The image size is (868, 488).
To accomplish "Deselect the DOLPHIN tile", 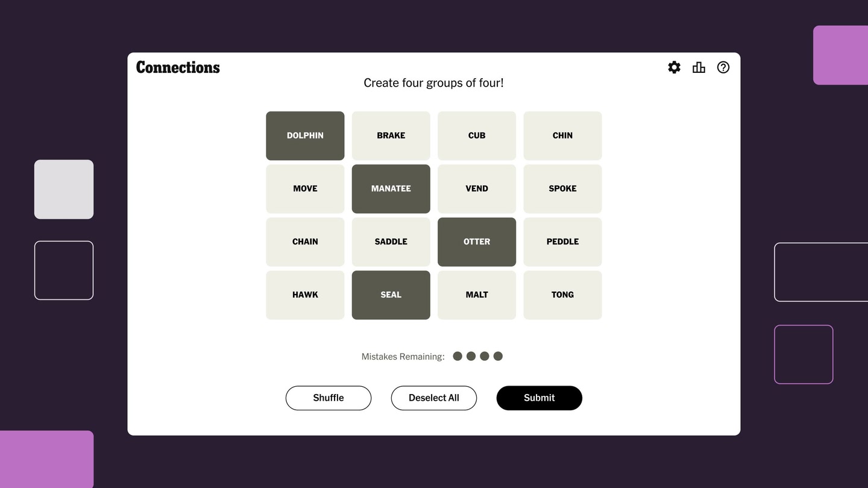I will click(x=305, y=136).
